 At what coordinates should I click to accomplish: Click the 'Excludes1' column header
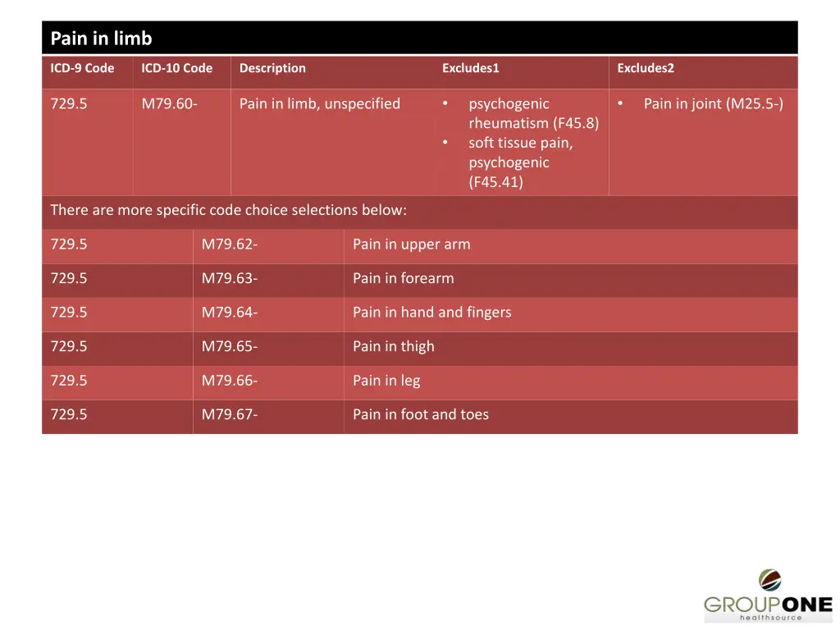(x=470, y=68)
